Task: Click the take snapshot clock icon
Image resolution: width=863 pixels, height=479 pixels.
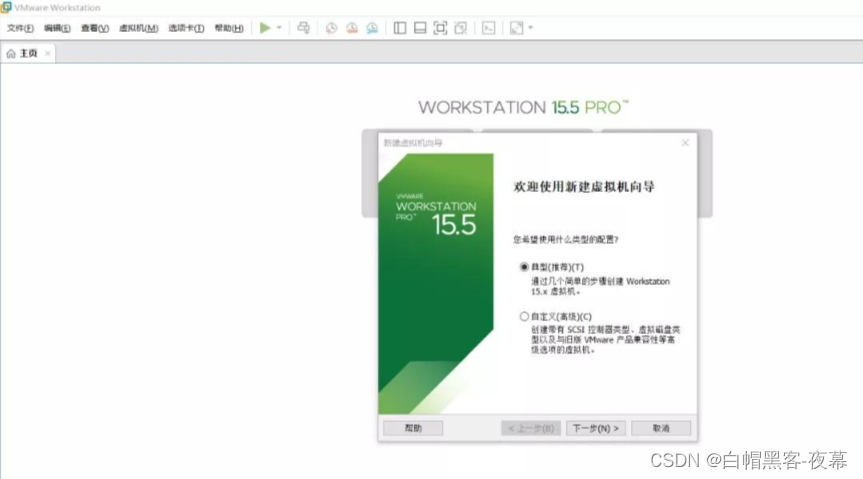Action: tap(331, 28)
